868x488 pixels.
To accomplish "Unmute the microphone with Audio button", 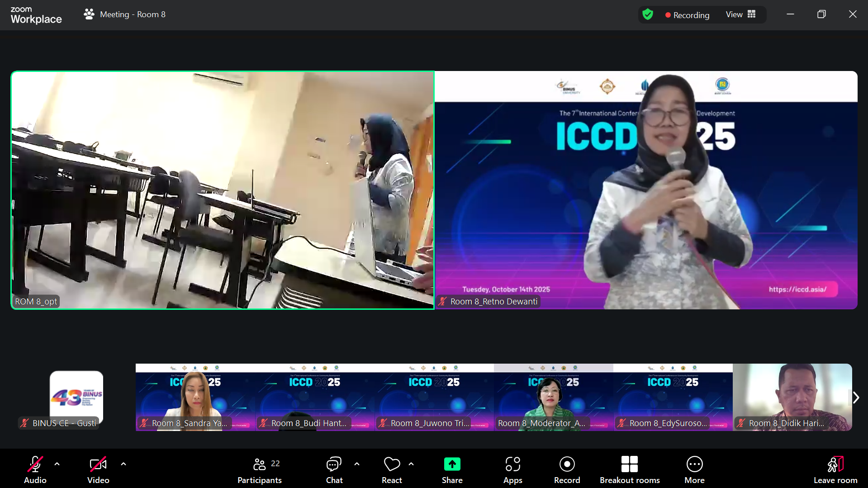I will (35, 470).
